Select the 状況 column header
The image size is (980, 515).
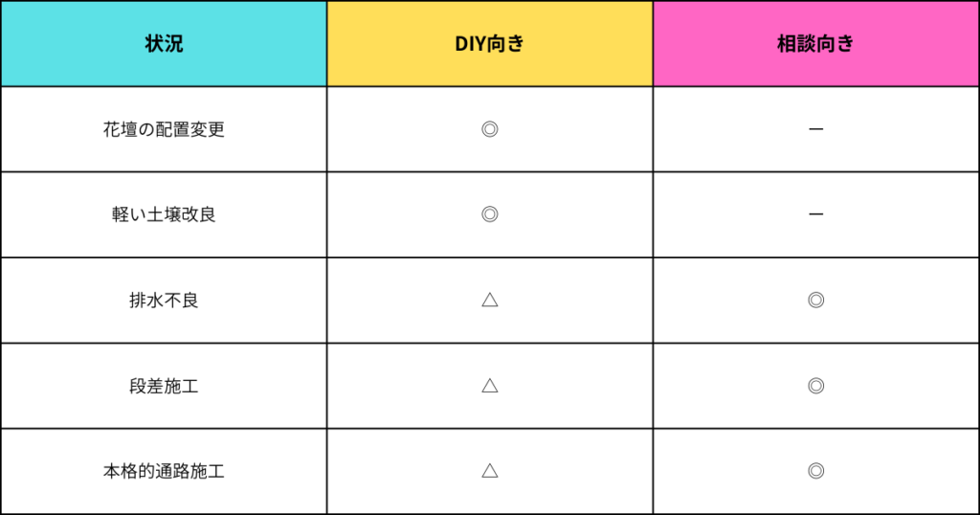164,44
